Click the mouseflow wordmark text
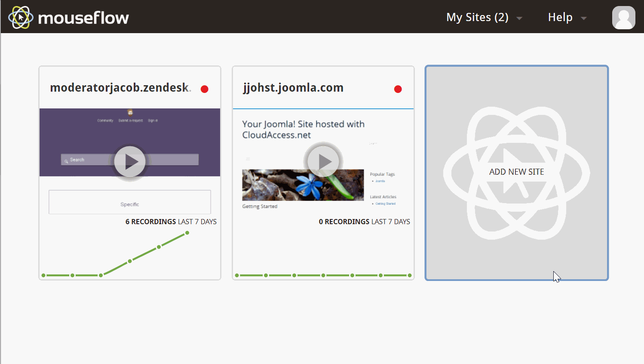644x364 pixels. (83, 18)
